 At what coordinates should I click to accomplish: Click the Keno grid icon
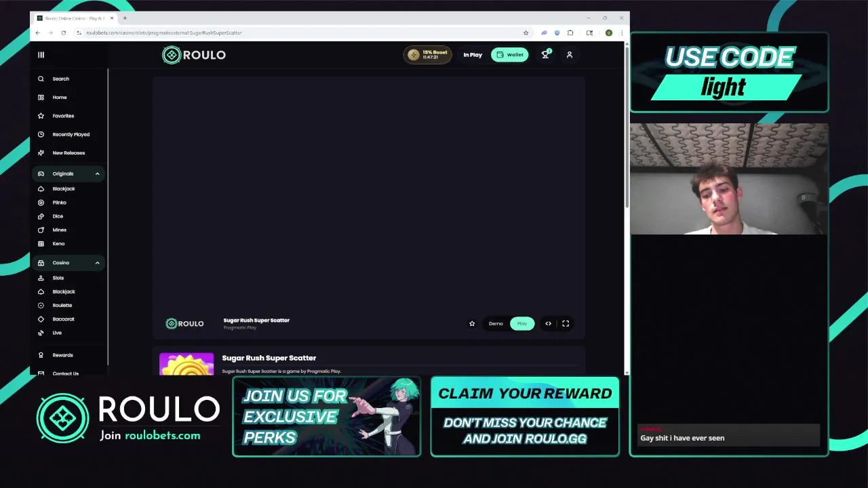point(41,243)
